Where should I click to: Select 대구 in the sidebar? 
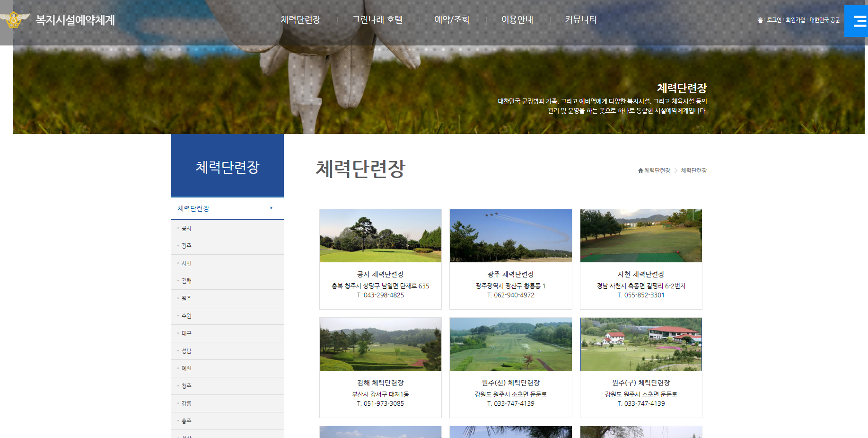tap(228, 333)
